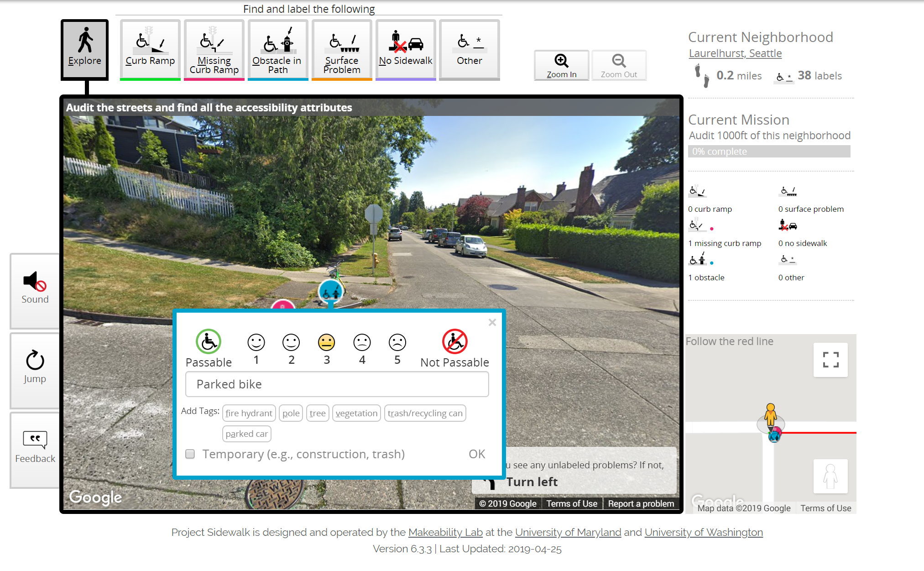Mute the sound
This screenshot has height=571, width=924.
coord(34,288)
